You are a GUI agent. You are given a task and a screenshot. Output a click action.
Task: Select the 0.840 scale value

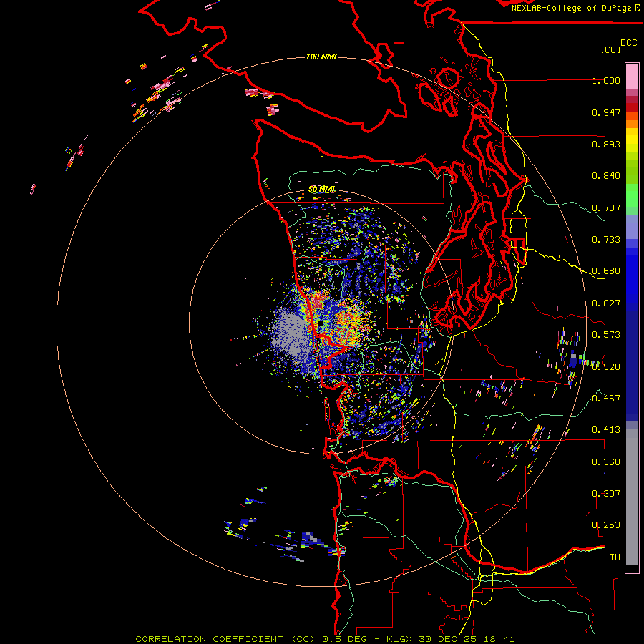pyautogui.click(x=606, y=176)
